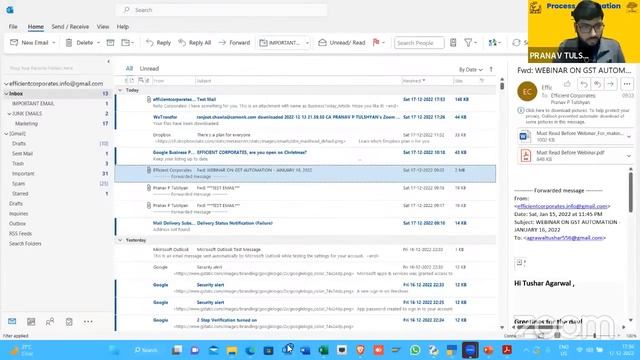Click the top Search box
640x360 pixels.
point(221,10)
